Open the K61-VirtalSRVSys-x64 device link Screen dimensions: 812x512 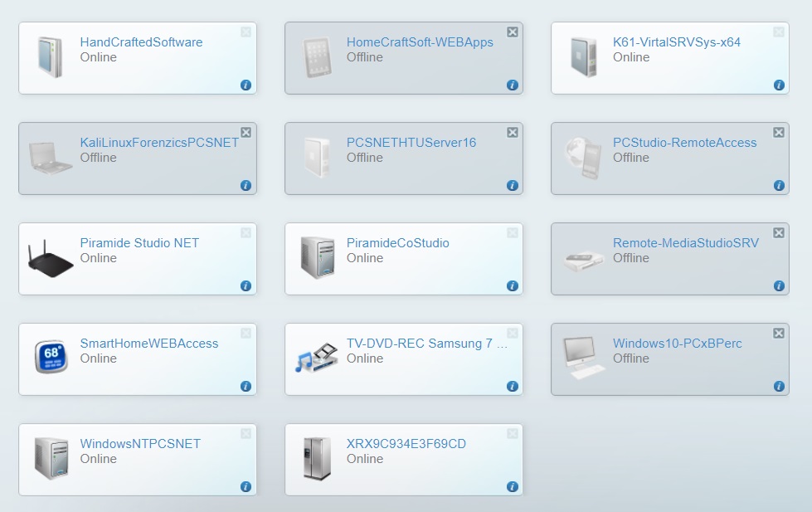click(677, 42)
